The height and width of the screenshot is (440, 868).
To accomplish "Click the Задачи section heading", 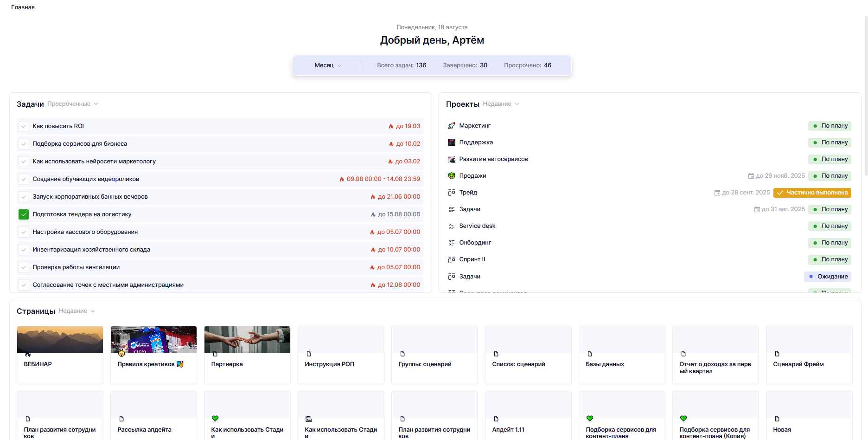I will (30, 104).
